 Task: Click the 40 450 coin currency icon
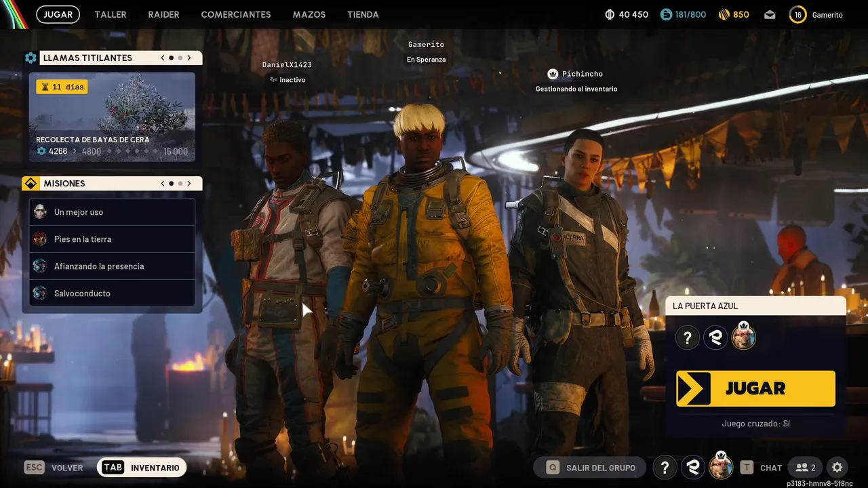pos(609,14)
